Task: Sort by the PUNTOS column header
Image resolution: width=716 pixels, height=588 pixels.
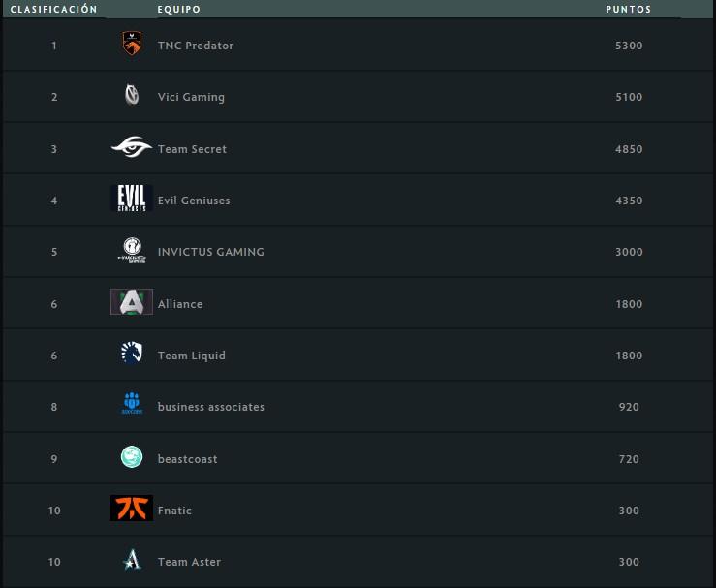Action: pos(629,9)
